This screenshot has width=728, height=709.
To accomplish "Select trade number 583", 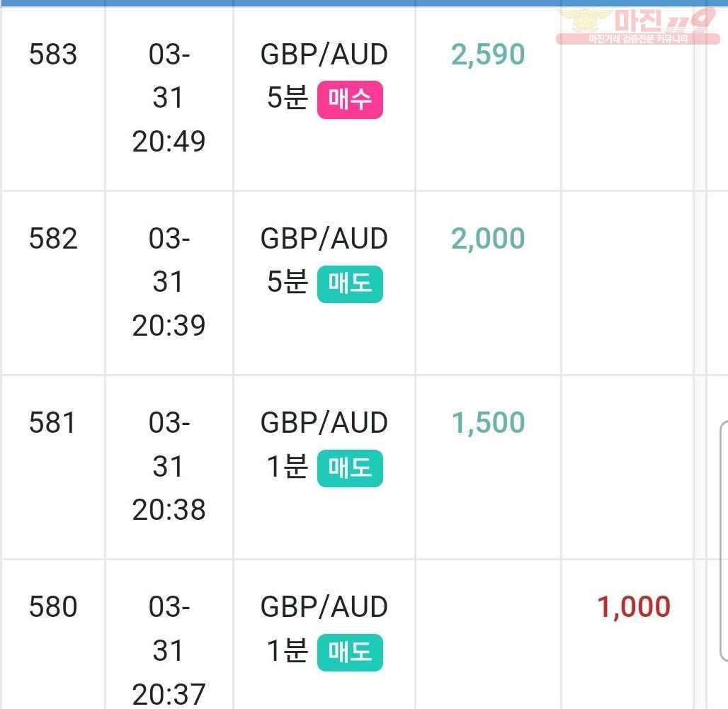I will (53, 55).
